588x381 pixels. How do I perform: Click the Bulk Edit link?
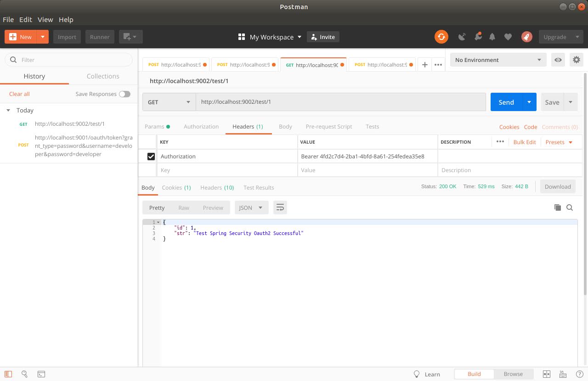coord(525,142)
